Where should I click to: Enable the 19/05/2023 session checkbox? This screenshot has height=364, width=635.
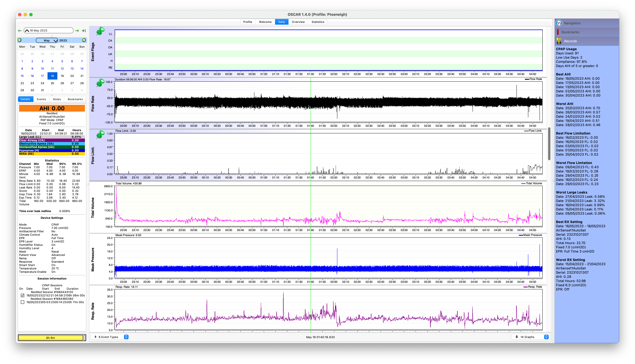point(22,302)
